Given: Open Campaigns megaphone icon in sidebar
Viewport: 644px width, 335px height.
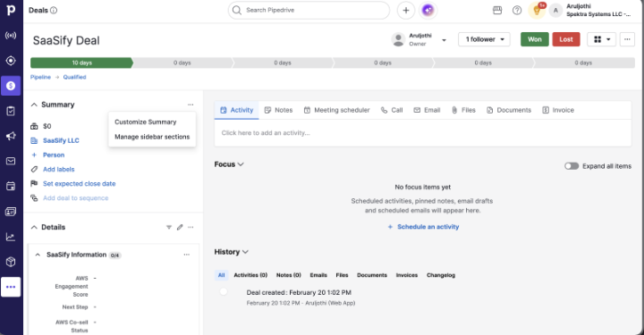Looking at the screenshot, I should point(11,136).
